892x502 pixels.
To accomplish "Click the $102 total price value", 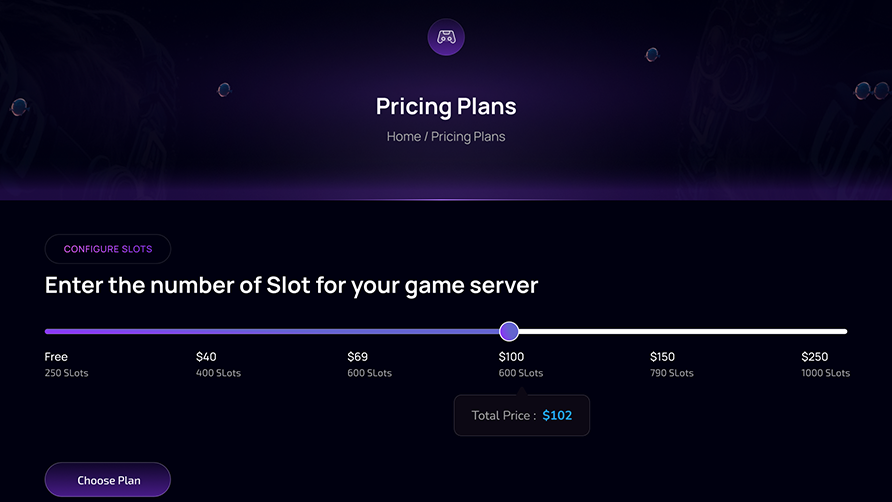I will tap(557, 415).
